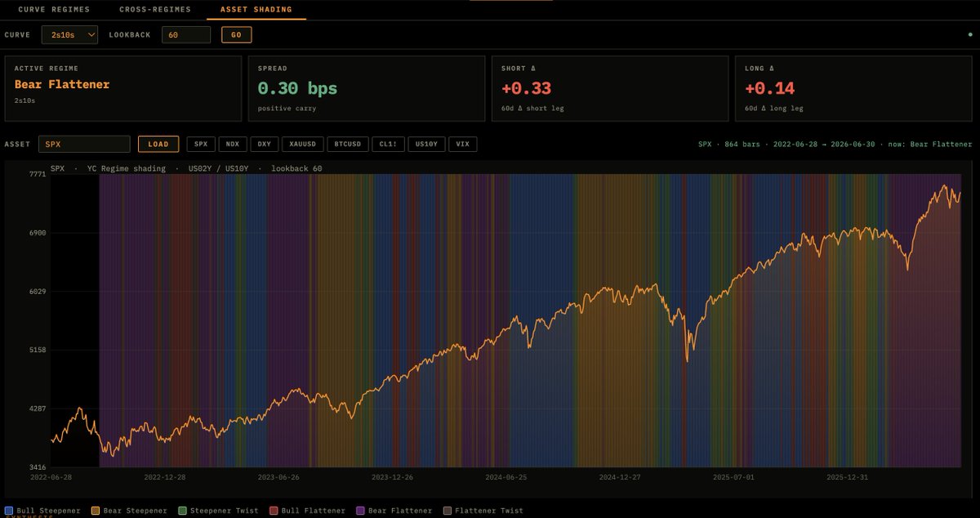980x518 pixels.
Task: Click the Bull Flattener red legend swatch
Action: point(273,511)
